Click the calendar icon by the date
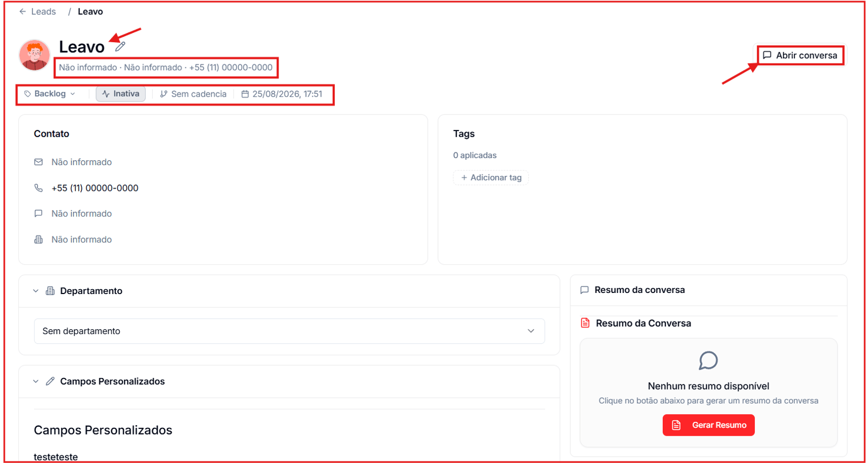 245,94
